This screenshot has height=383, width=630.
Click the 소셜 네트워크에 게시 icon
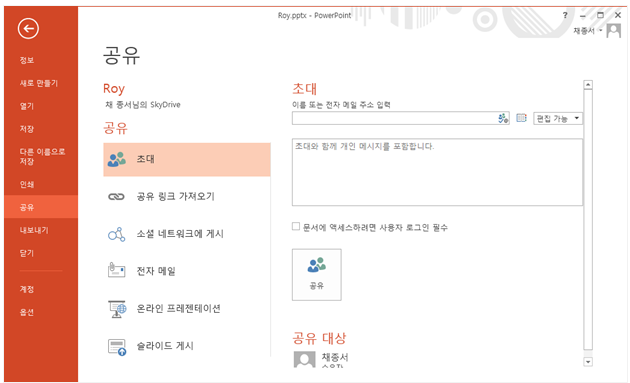point(117,234)
